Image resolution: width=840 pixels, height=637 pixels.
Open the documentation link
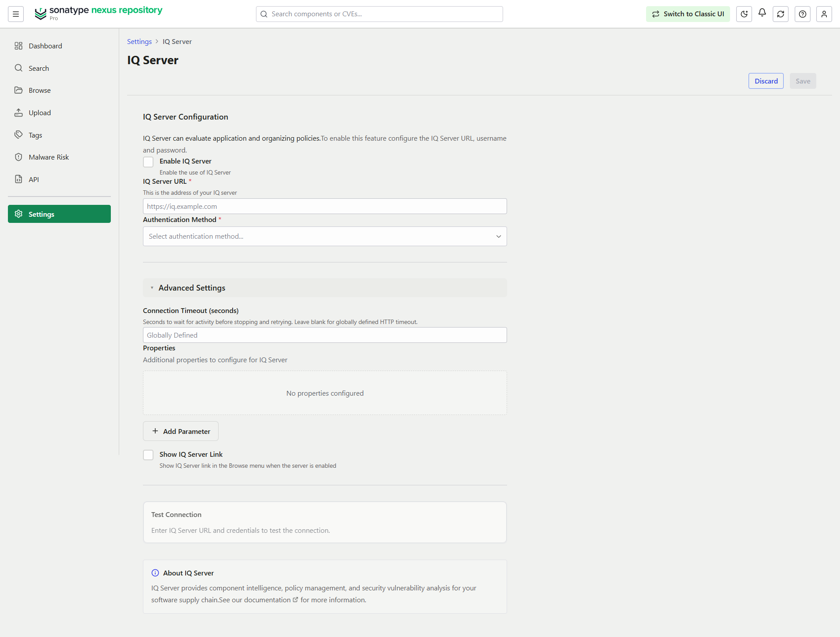pos(271,600)
